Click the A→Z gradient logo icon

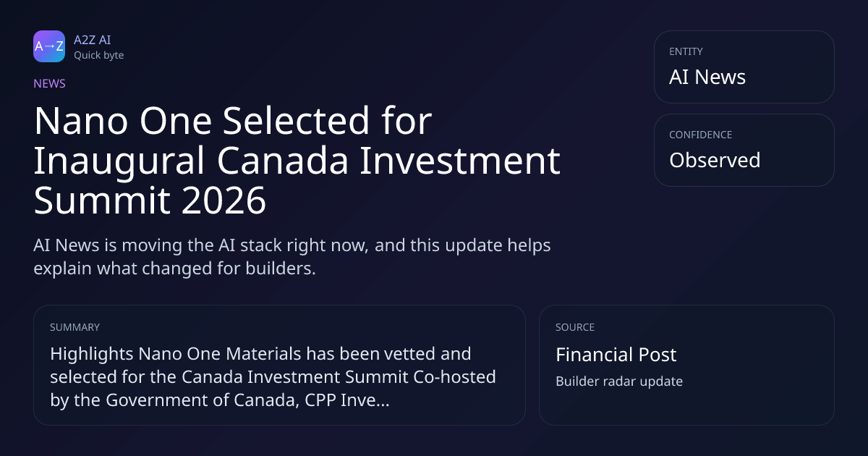pos(49,46)
